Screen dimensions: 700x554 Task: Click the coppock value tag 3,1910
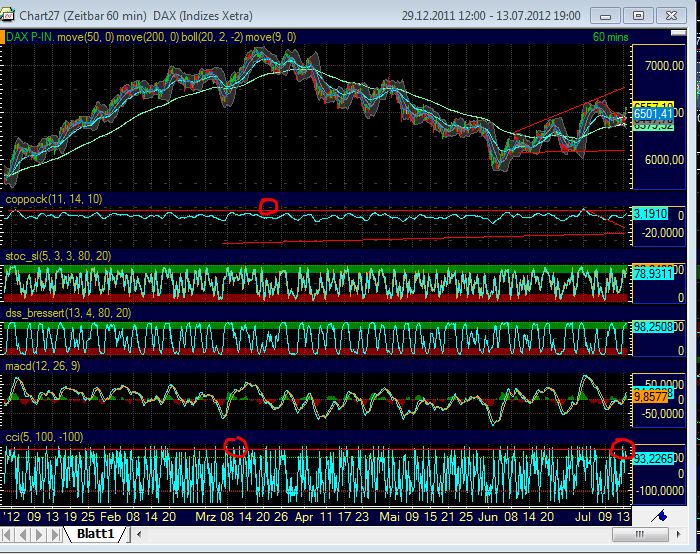[650, 214]
